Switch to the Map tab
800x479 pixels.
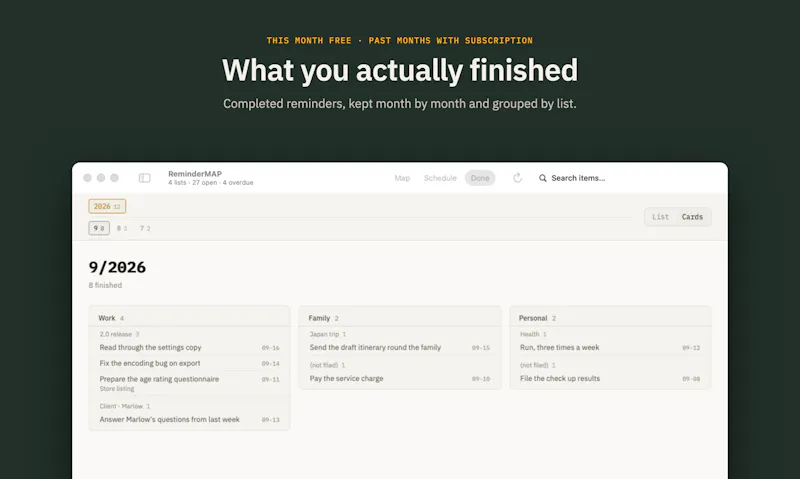coord(402,178)
